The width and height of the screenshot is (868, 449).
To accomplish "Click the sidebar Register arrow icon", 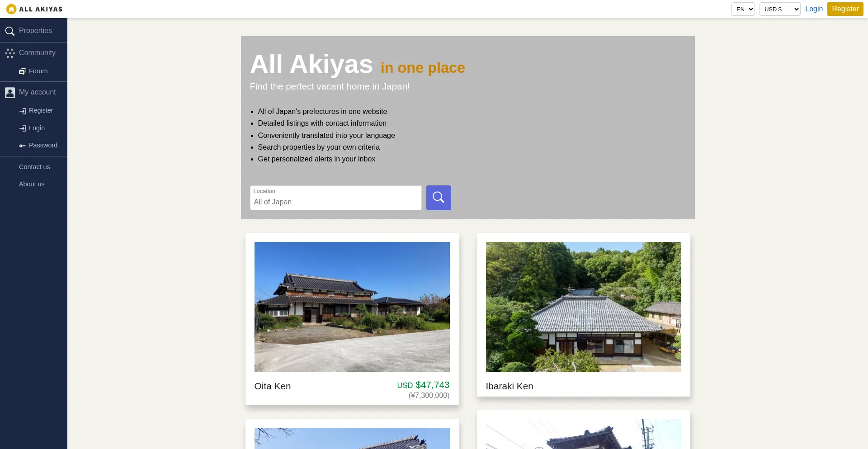I will 23,111.
